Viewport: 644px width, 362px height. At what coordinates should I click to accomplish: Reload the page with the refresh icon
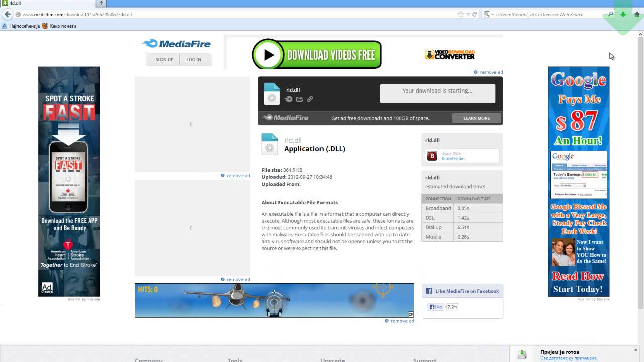tap(474, 14)
